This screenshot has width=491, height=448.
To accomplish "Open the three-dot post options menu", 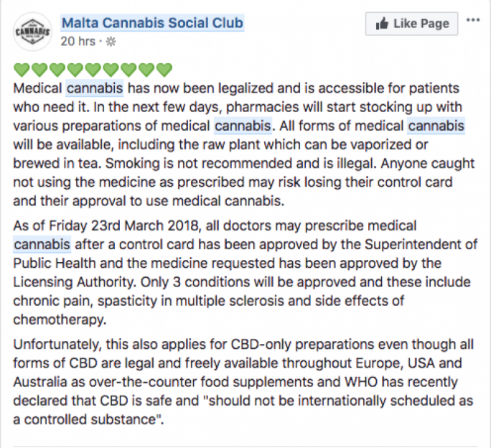I will (473, 20).
